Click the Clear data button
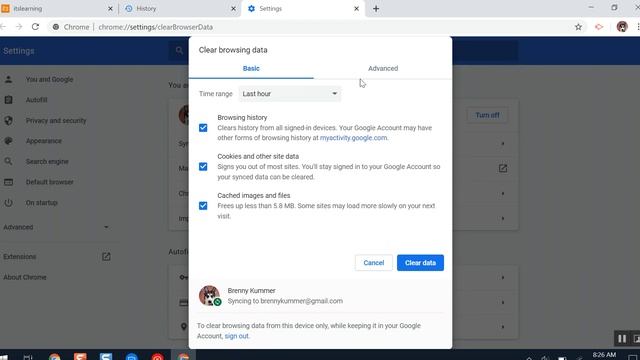The image size is (640, 360). (x=420, y=263)
